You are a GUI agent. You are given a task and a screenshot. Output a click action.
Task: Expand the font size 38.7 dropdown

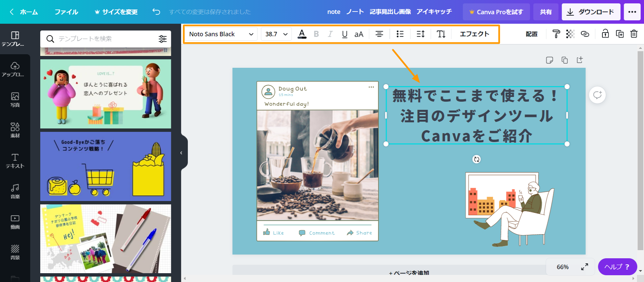point(276,34)
